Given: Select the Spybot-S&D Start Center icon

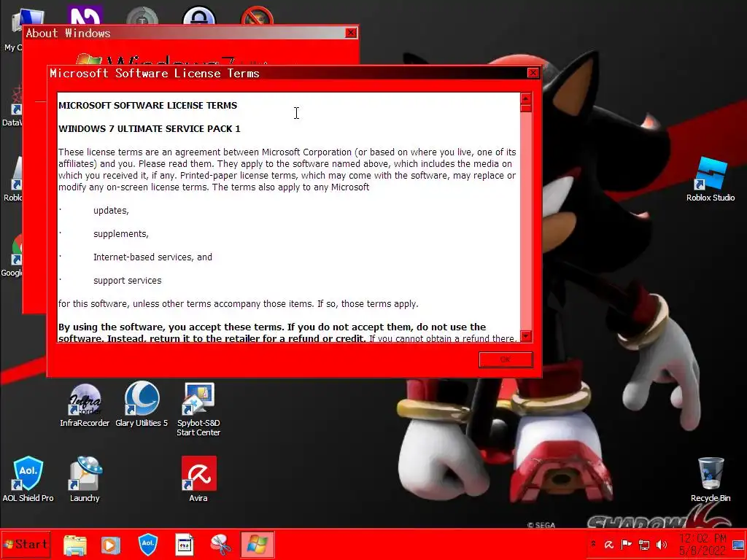Looking at the screenshot, I should pos(198,410).
